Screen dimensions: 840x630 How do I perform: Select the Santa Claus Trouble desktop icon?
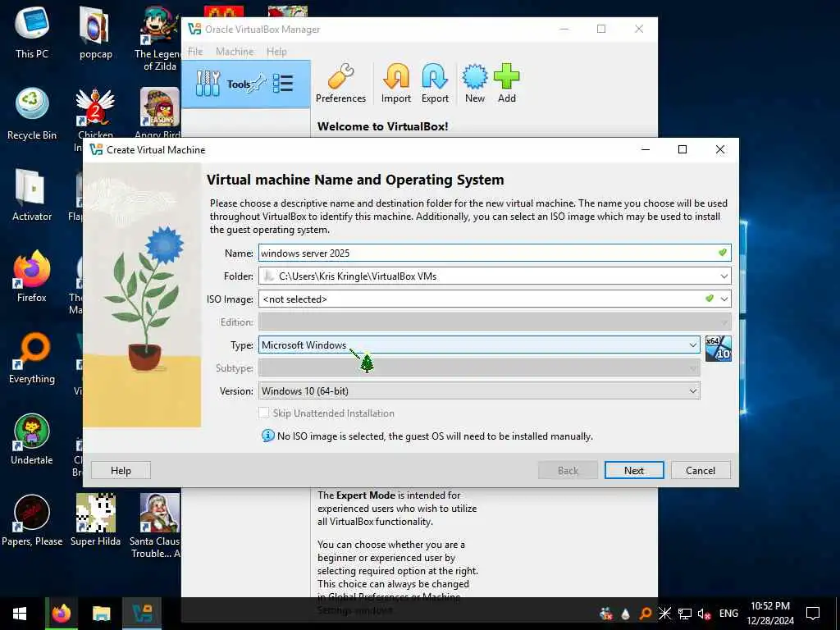tap(157, 525)
